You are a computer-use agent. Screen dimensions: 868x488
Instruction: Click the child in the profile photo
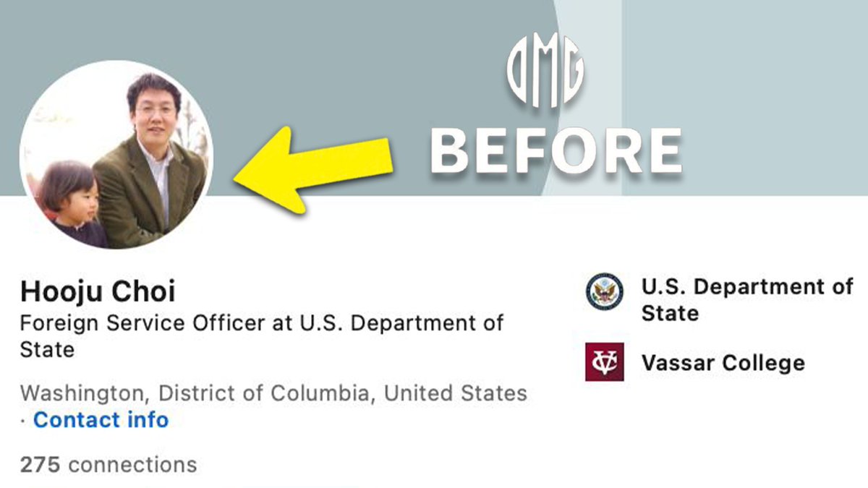(x=69, y=199)
